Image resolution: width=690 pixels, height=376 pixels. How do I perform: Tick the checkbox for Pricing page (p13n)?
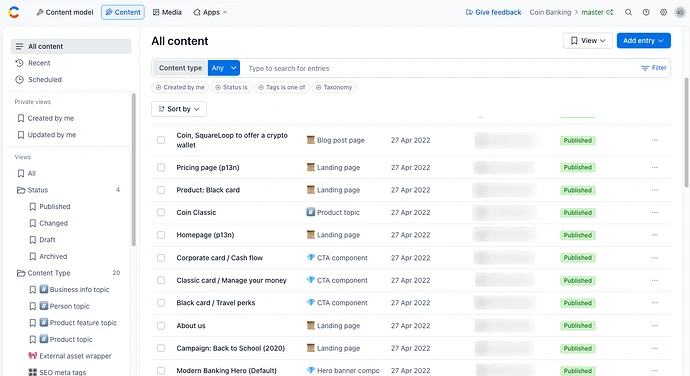click(161, 168)
